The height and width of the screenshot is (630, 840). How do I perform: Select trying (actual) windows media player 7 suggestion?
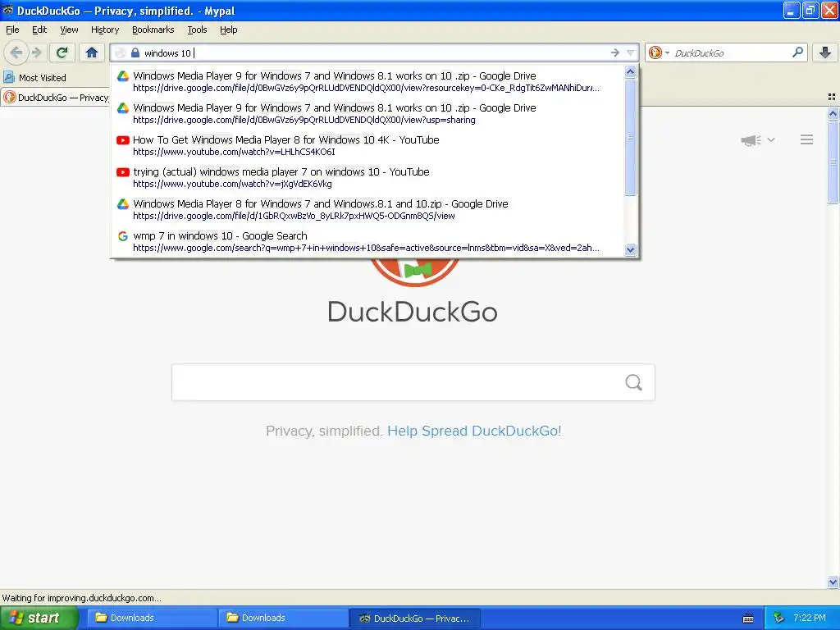(367, 177)
